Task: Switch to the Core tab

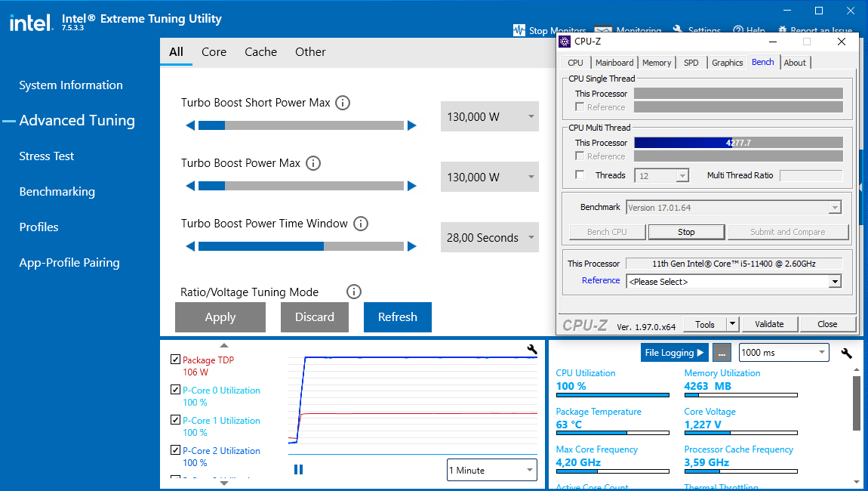Action: pyautogui.click(x=214, y=52)
